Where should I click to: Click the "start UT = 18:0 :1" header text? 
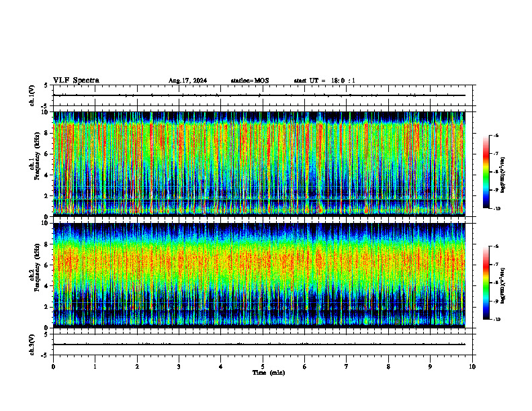pos(324,81)
